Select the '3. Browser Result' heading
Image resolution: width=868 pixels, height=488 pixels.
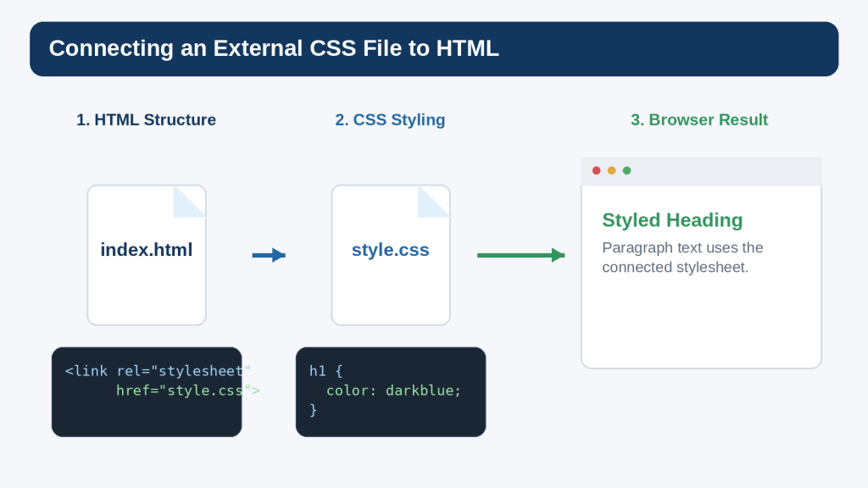[x=699, y=119]
